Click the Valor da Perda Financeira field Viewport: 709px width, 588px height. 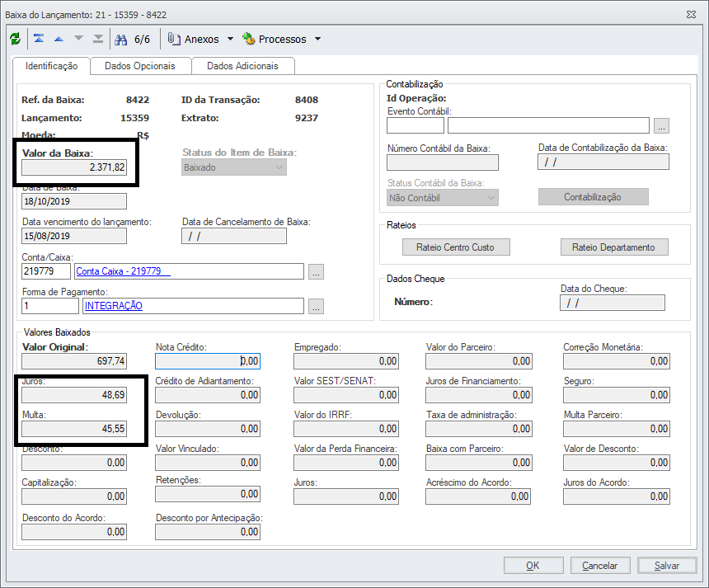(x=346, y=463)
